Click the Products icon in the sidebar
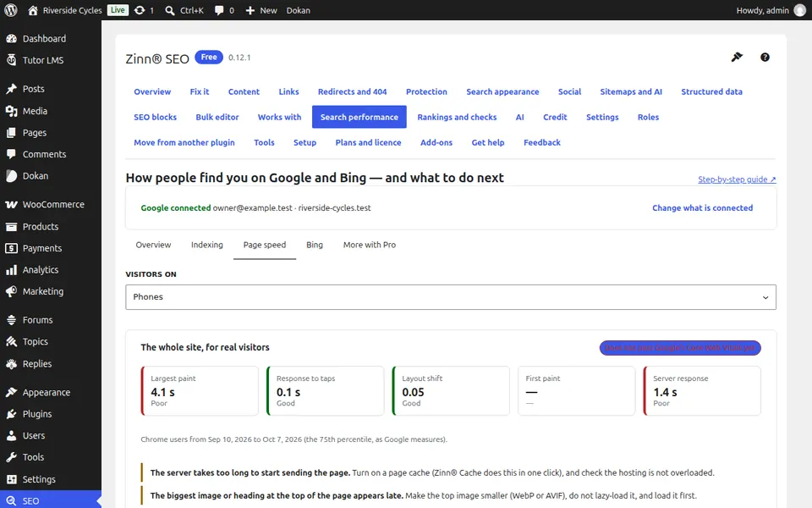Viewport: 812px width, 508px height. (x=11, y=227)
